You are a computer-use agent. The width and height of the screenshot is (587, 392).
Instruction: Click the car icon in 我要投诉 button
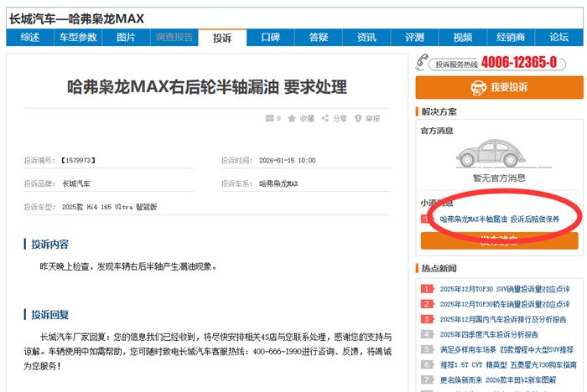477,87
